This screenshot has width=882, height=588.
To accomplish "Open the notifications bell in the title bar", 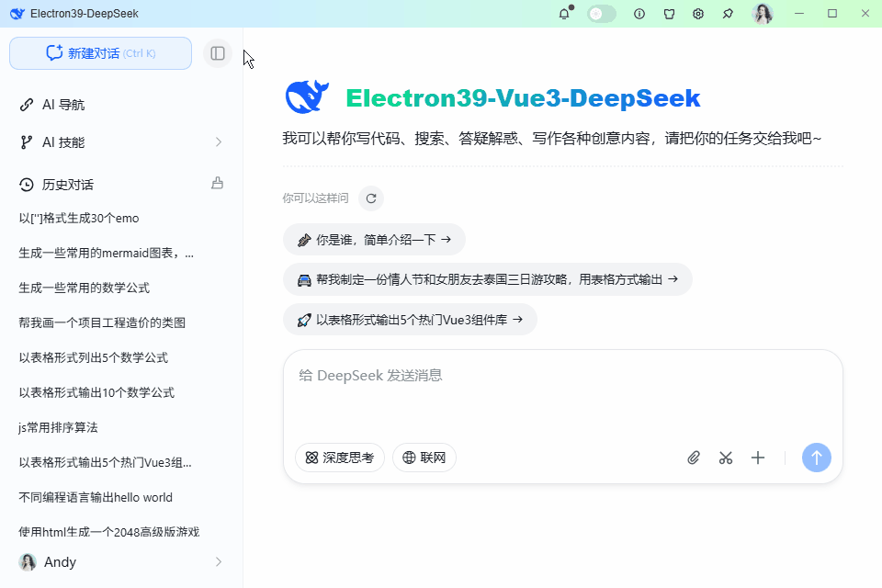I will [x=563, y=14].
